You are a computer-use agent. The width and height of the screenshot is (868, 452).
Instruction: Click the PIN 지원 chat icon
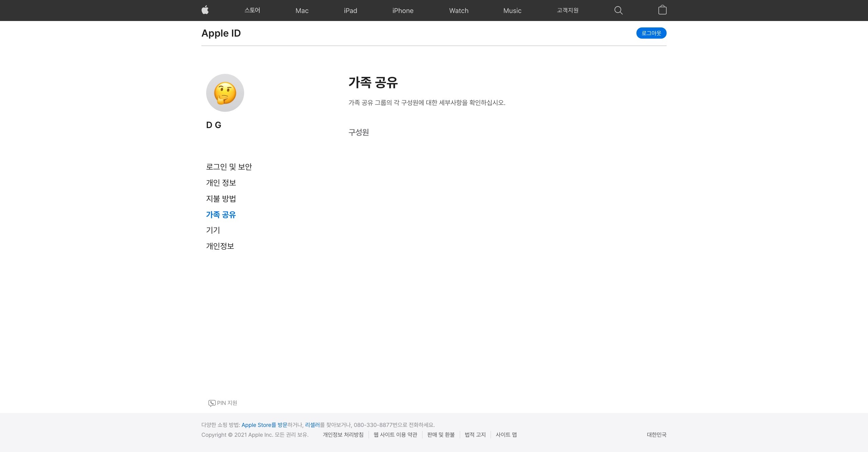tap(212, 403)
